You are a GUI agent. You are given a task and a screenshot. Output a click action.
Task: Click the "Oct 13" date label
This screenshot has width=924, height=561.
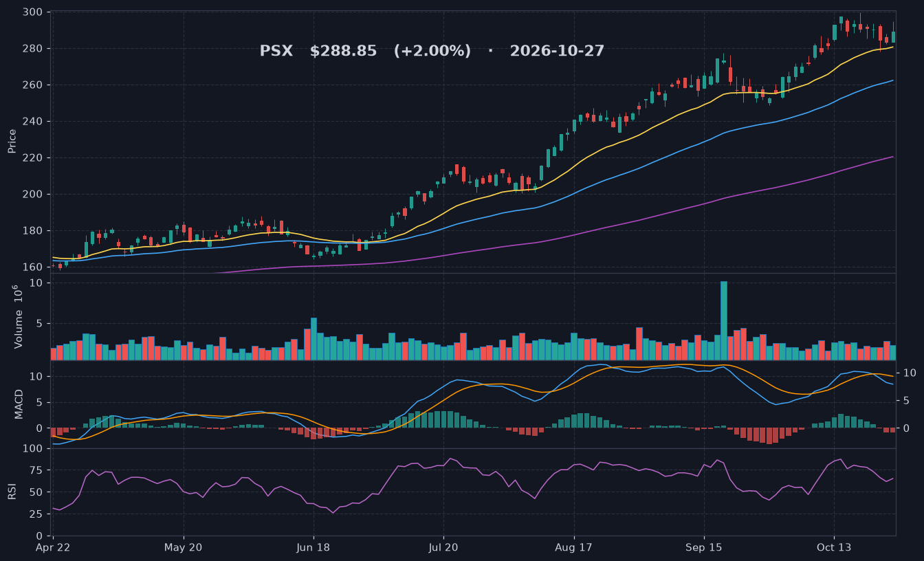click(834, 548)
